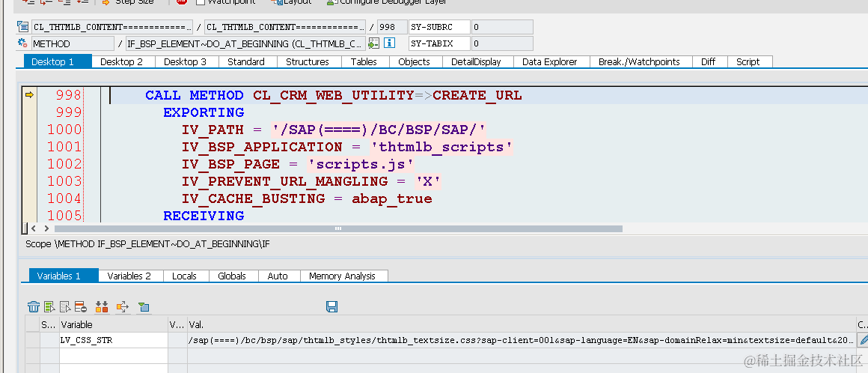This screenshot has height=373, width=868.
Task: Click the orange squares with down arrows icon
Action: (x=102, y=306)
